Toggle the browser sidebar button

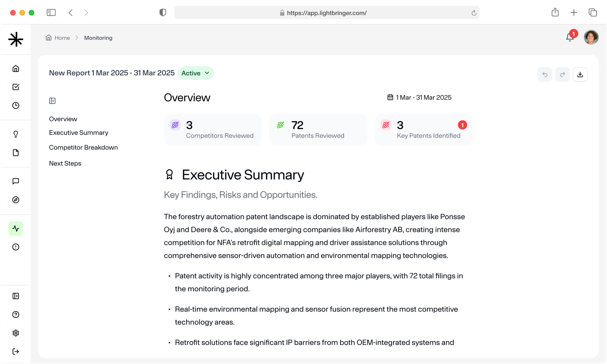(51, 13)
